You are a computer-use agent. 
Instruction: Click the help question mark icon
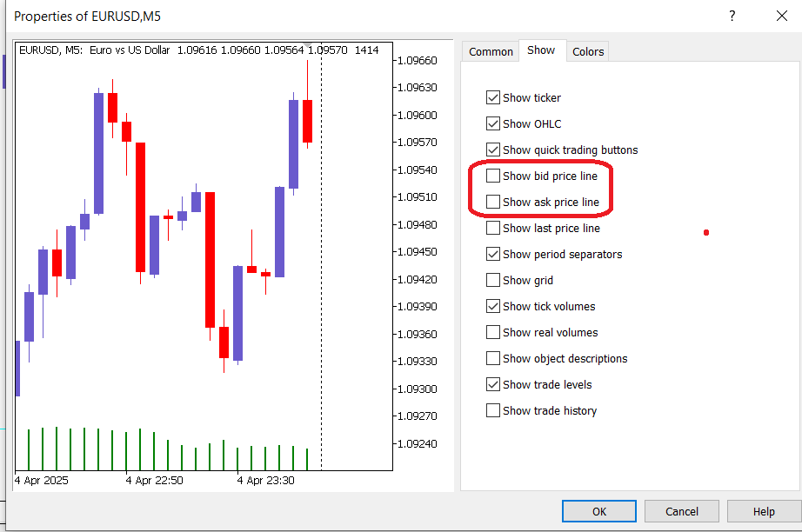[732, 16]
